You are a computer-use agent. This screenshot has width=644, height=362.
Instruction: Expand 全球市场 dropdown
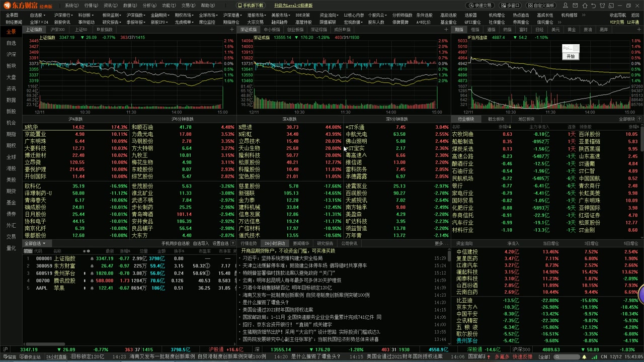click(208, 16)
